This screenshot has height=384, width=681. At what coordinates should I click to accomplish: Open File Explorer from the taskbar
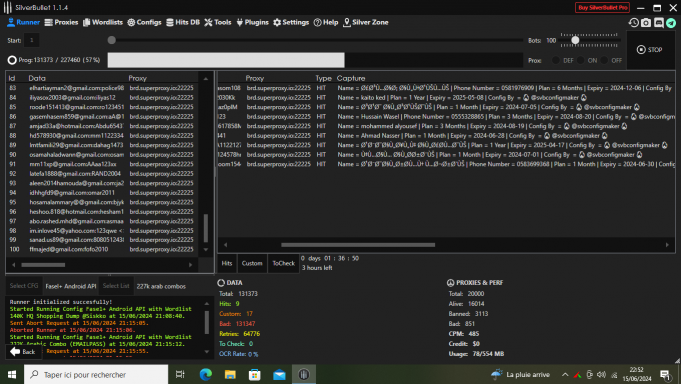pyautogui.click(x=230, y=374)
